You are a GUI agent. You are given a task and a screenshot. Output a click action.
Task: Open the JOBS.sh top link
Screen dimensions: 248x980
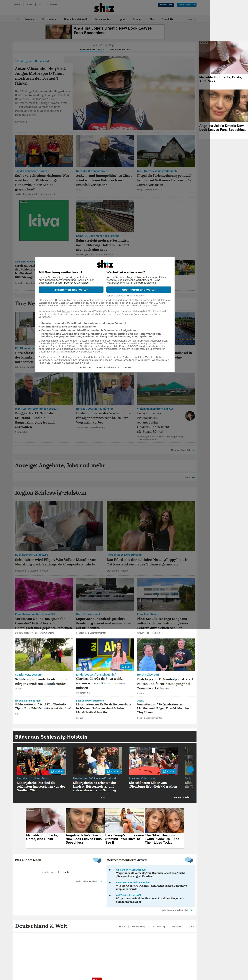17,5
